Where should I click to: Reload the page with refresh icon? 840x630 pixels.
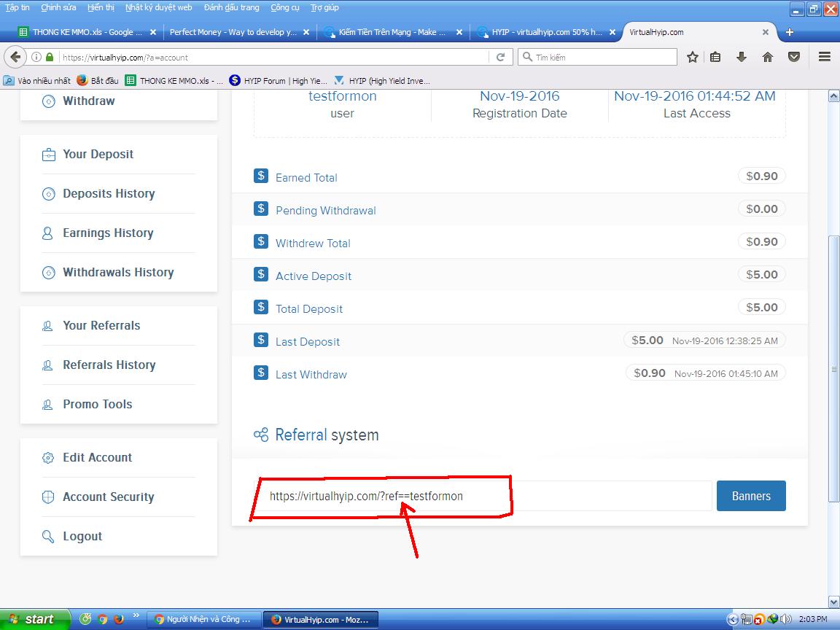pyautogui.click(x=500, y=58)
